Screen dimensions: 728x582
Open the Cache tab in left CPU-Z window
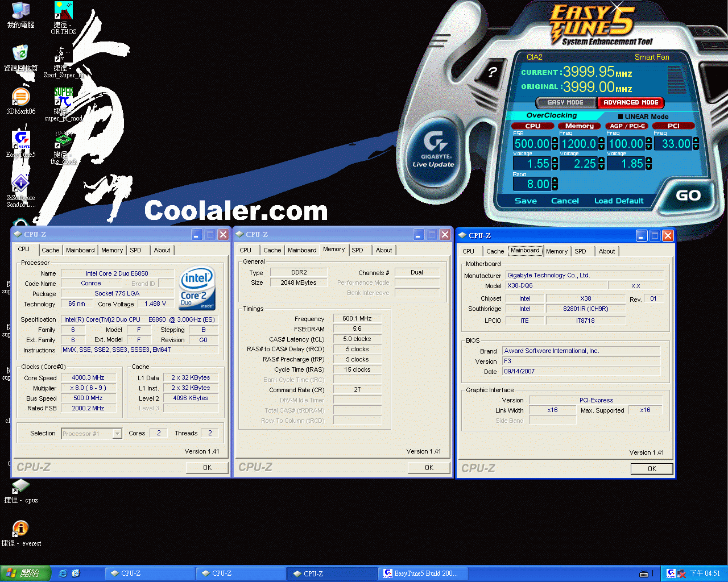click(50, 250)
